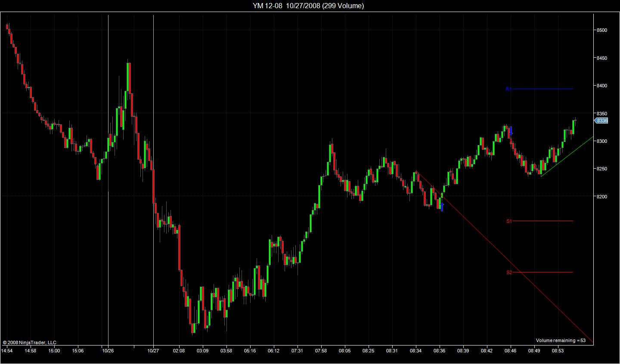Click the blue up-arrow buy marker

442,207
